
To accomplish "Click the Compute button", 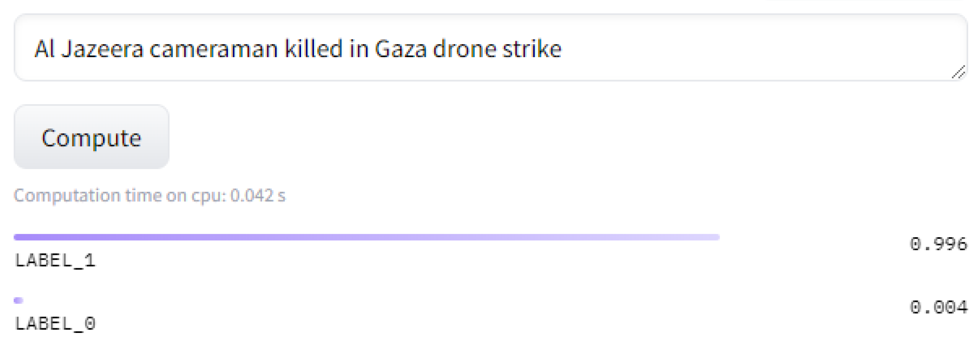I will pos(92,137).
